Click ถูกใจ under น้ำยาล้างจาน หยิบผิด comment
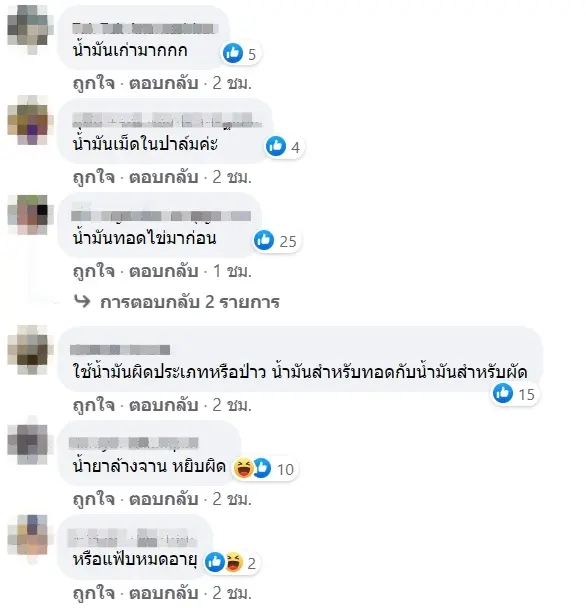 94,499
